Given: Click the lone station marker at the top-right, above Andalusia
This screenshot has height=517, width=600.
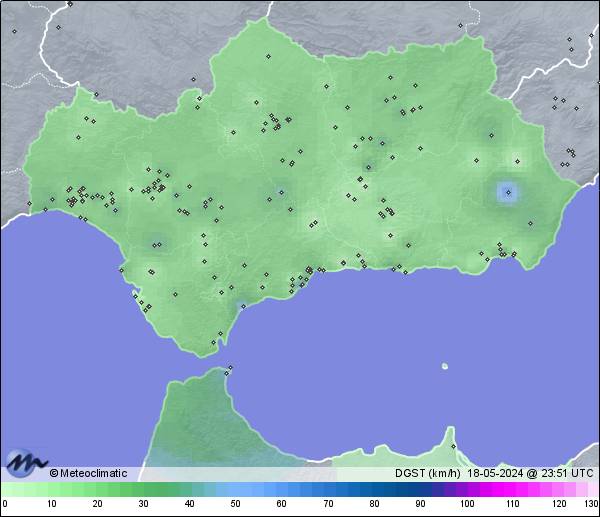Looking at the screenshot, I should pos(461,25).
